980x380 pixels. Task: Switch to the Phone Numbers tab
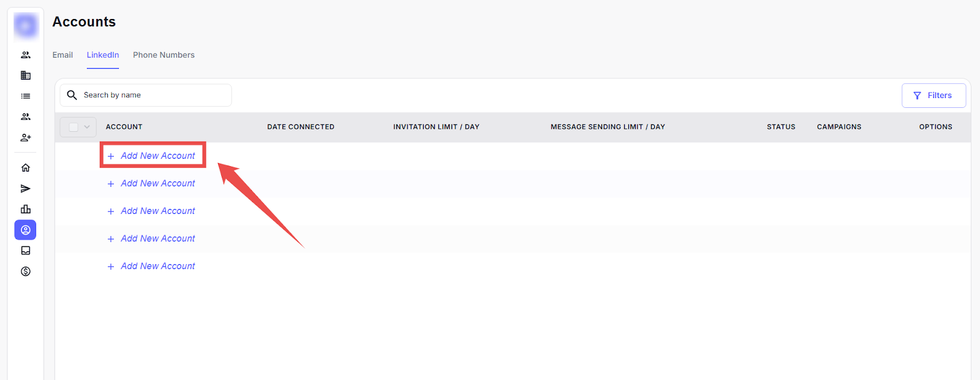[x=164, y=55]
